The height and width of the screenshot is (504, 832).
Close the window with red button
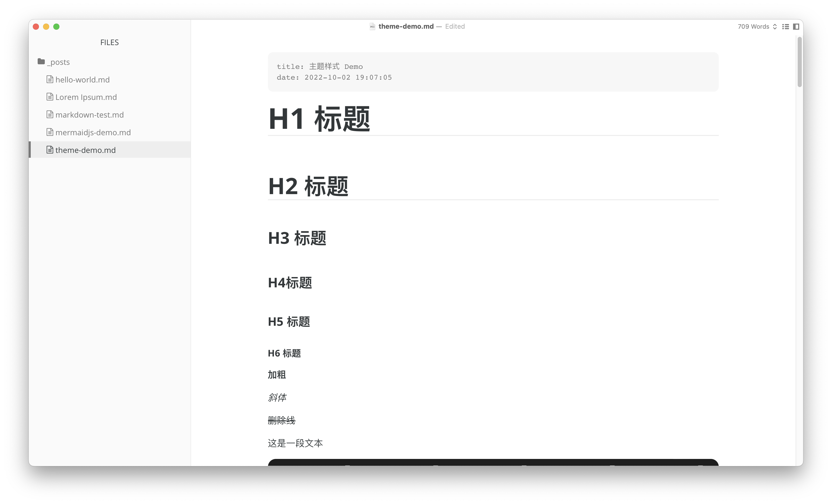coord(36,26)
